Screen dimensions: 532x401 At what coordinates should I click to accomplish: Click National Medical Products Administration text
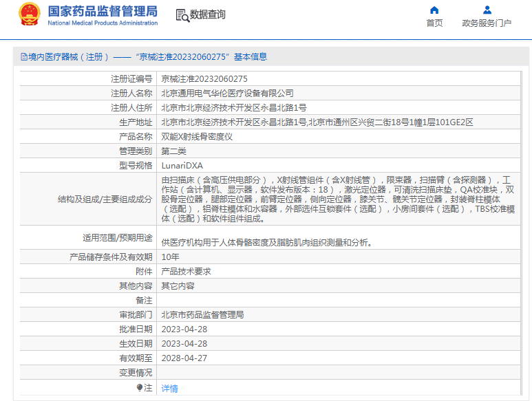click(x=103, y=23)
